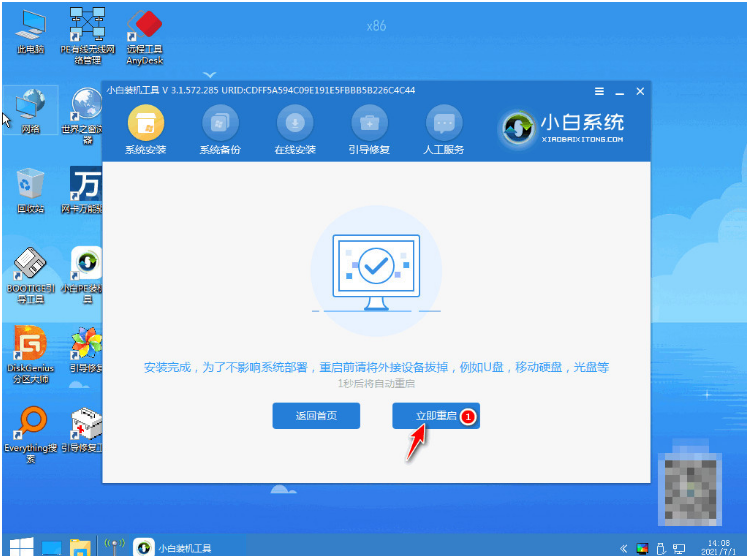Open 此电脑 desktop icon
The height and width of the screenshot is (556, 747).
(x=30, y=32)
